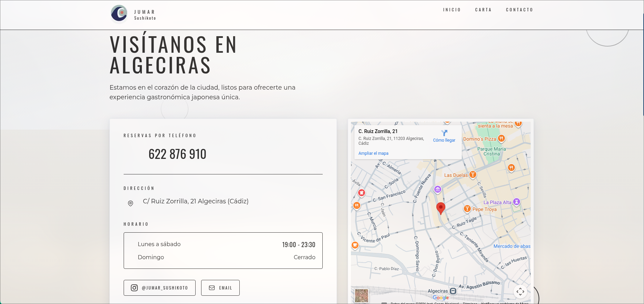This screenshot has width=644, height=304.
Task: Click the location pin icon beside the address
Action: (x=131, y=203)
